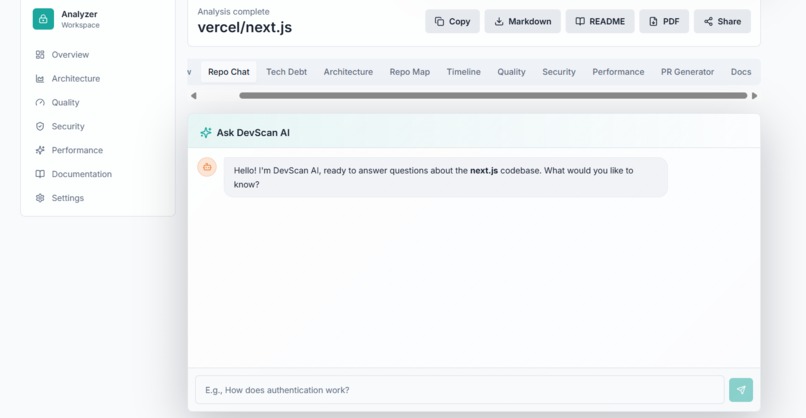This screenshot has height=418, width=806.
Task: Click the vercel/next.js repository title
Action: (245, 27)
